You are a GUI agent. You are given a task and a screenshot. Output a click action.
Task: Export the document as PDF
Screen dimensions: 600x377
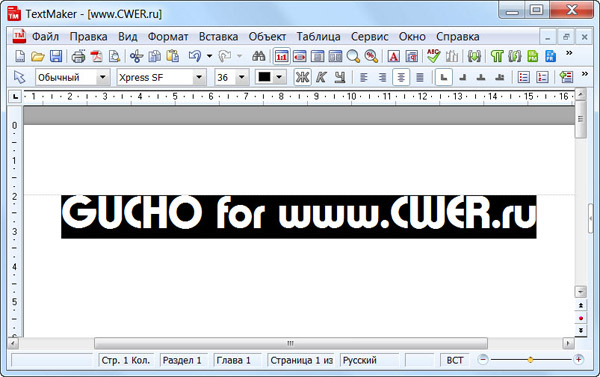click(x=96, y=56)
